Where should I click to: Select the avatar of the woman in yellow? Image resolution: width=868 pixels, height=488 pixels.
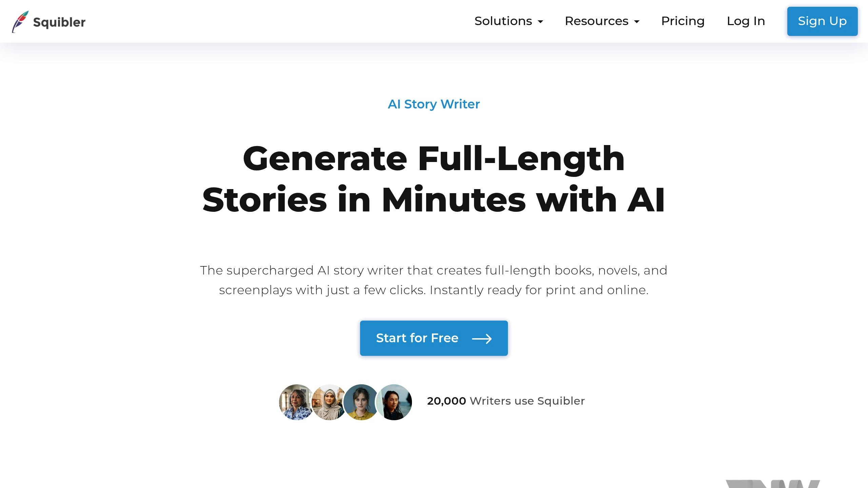361,402
